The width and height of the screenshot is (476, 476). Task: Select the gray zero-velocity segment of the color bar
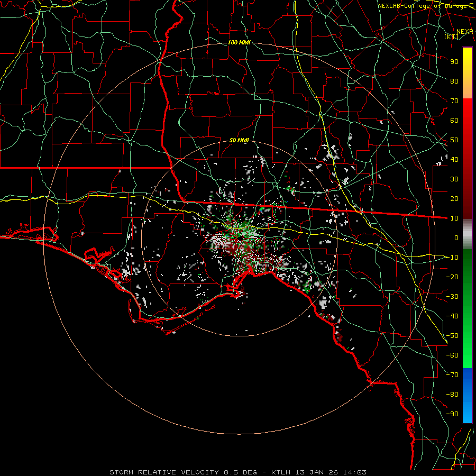click(x=467, y=234)
